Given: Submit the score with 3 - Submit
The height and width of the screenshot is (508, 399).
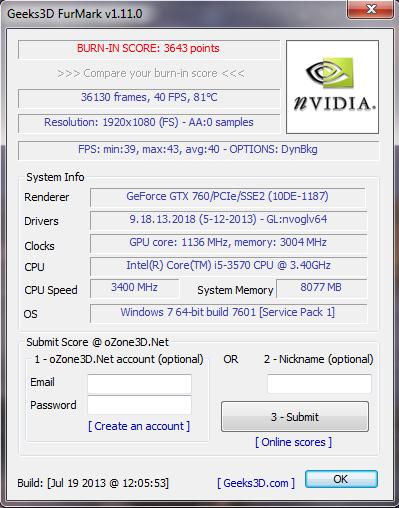Looking at the screenshot, I should point(295,417).
